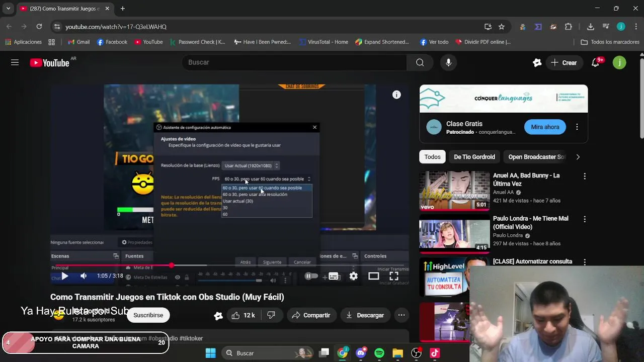Open options for the Automatizar consulta video
The image size is (644, 362).
pos(584,262)
